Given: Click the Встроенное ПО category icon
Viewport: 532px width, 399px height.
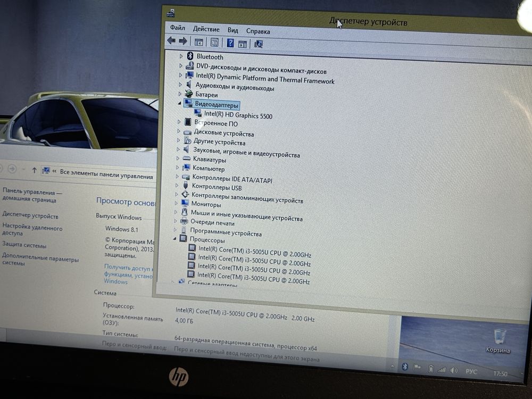Looking at the screenshot, I should 188,121.
